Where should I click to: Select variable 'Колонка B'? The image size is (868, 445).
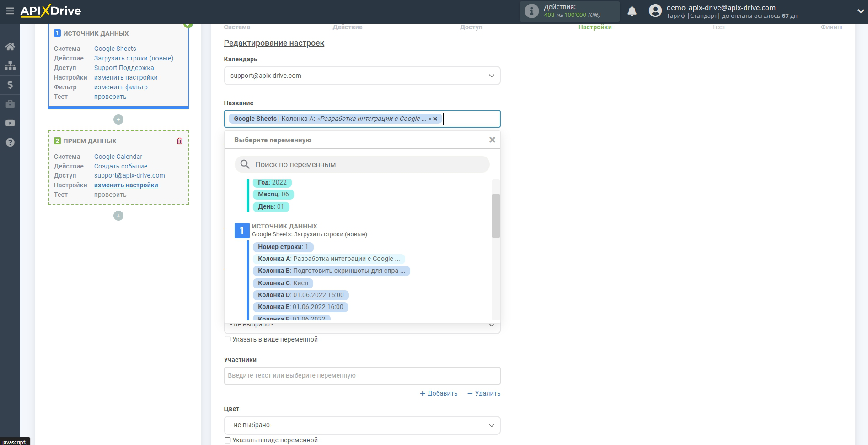point(332,271)
